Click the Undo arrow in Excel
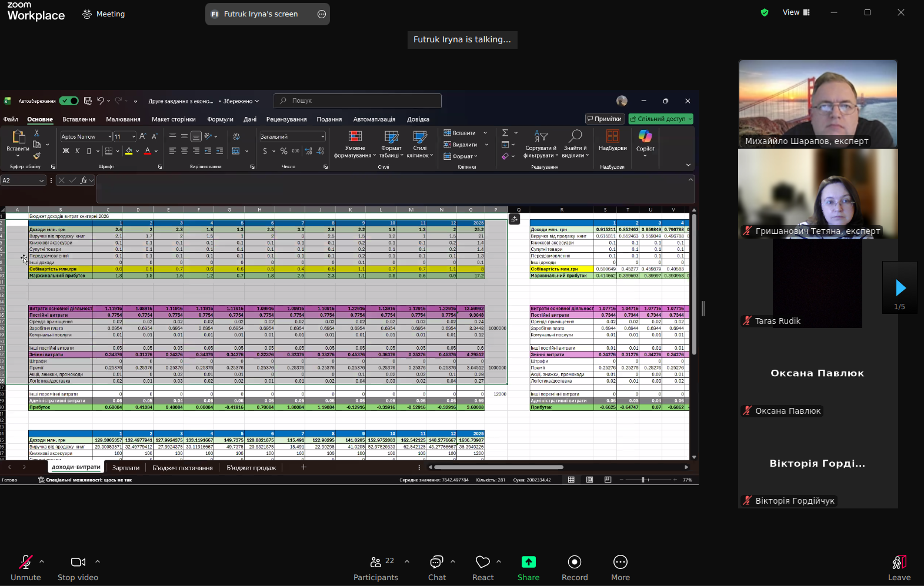 tap(101, 101)
